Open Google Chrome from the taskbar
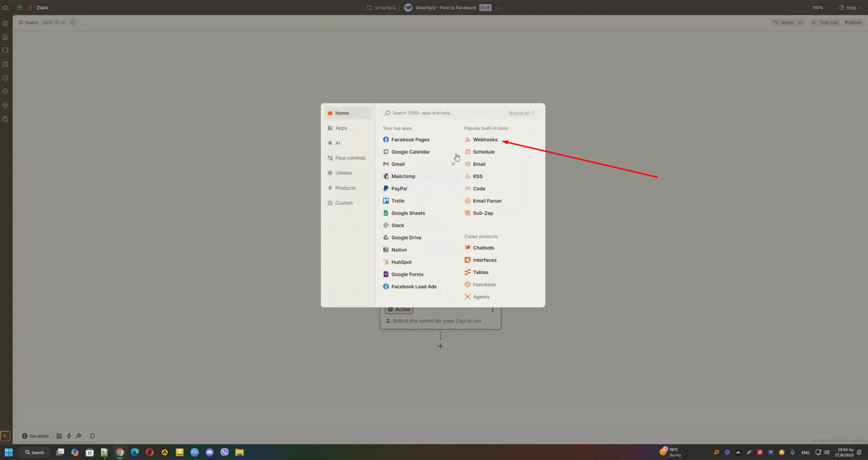Image resolution: width=868 pixels, height=460 pixels. tap(120, 452)
